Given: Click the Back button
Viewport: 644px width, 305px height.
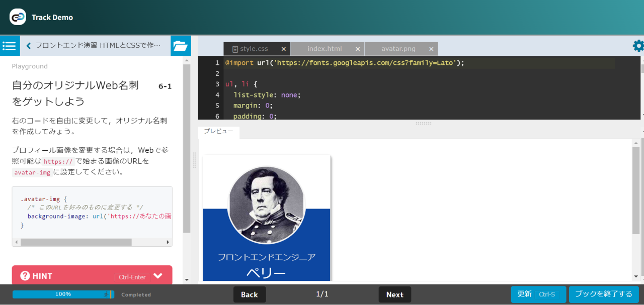Looking at the screenshot, I should [249, 294].
